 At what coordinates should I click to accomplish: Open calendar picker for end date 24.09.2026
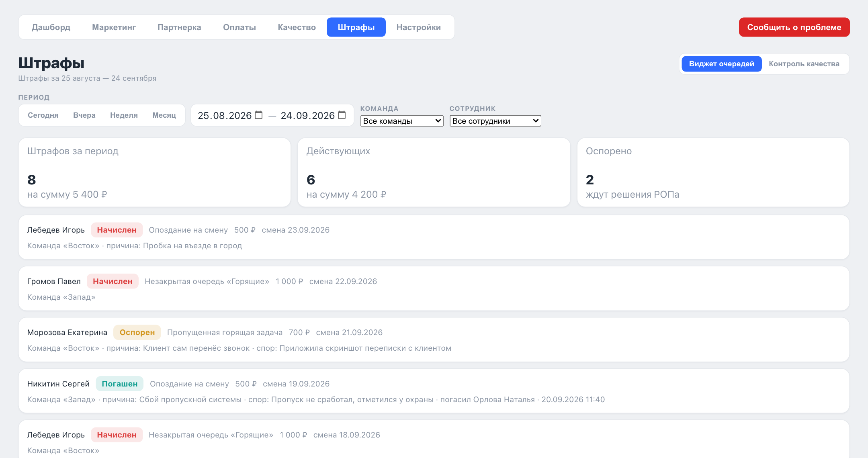coord(342,115)
